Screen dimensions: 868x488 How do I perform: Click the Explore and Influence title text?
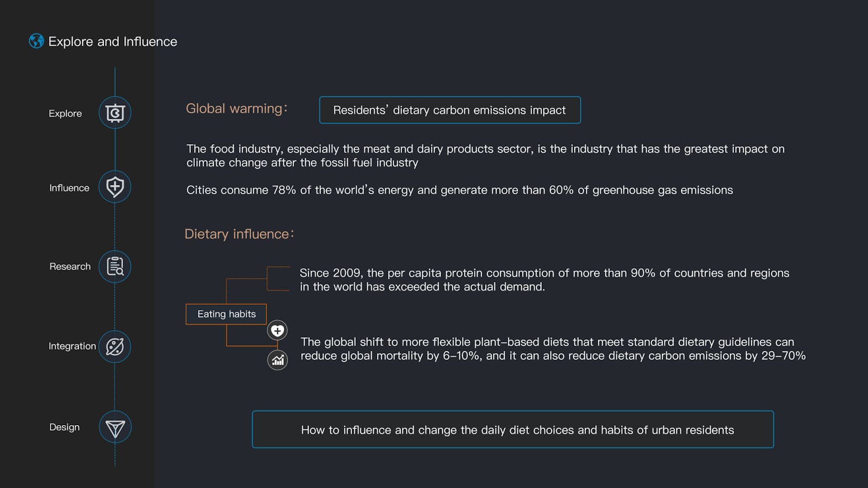point(113,41)
